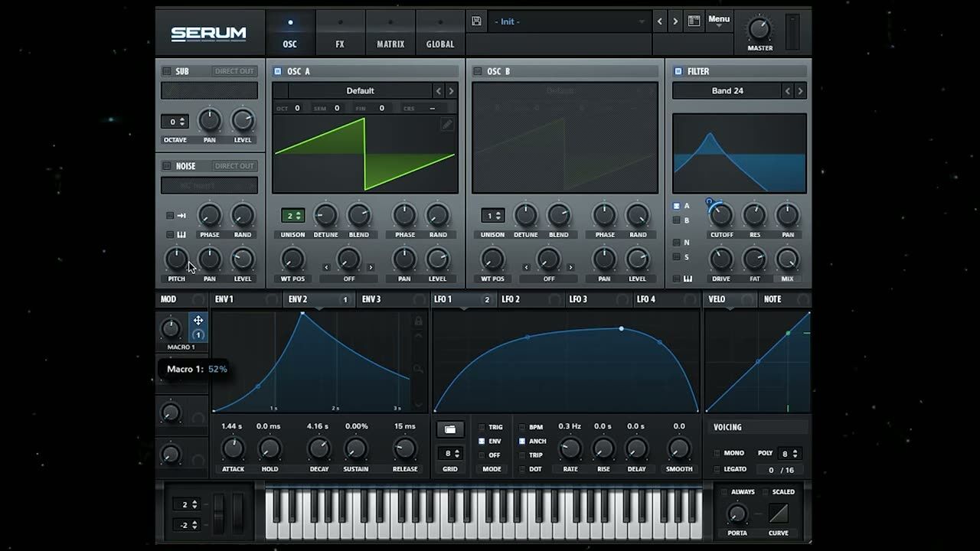Click the envelope Decay knob
980x551 pixels.
[318, 449]
